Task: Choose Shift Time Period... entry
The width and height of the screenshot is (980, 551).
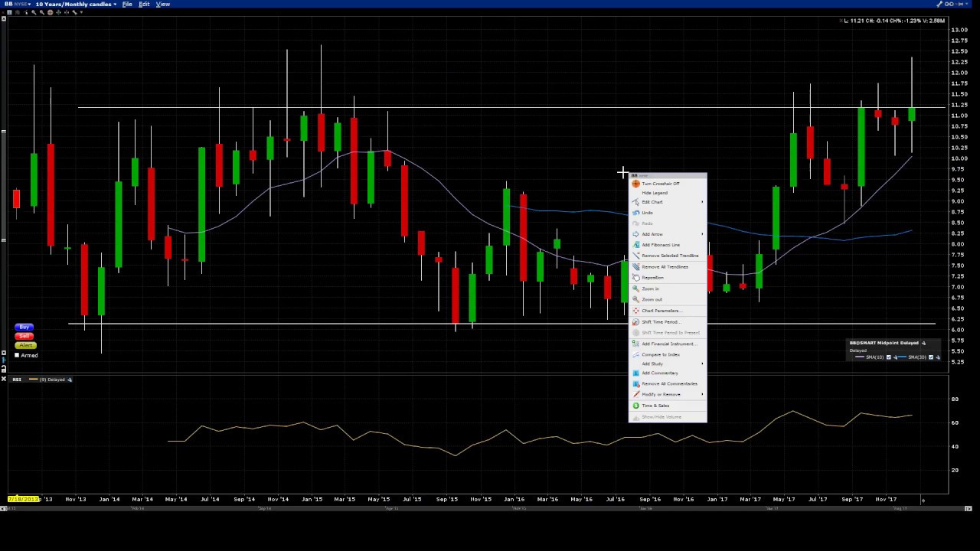Action: click(668, 322)
